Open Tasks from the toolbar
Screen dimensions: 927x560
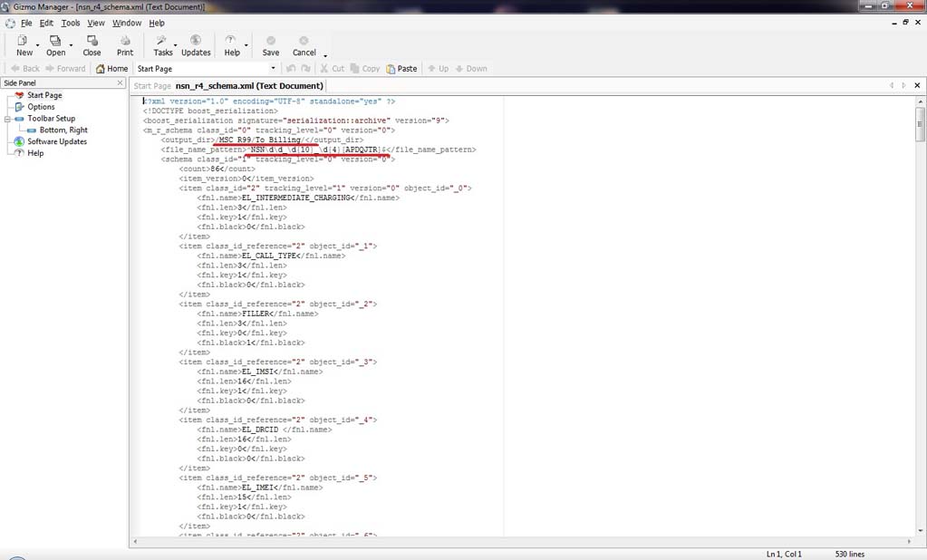coord(162,42)
